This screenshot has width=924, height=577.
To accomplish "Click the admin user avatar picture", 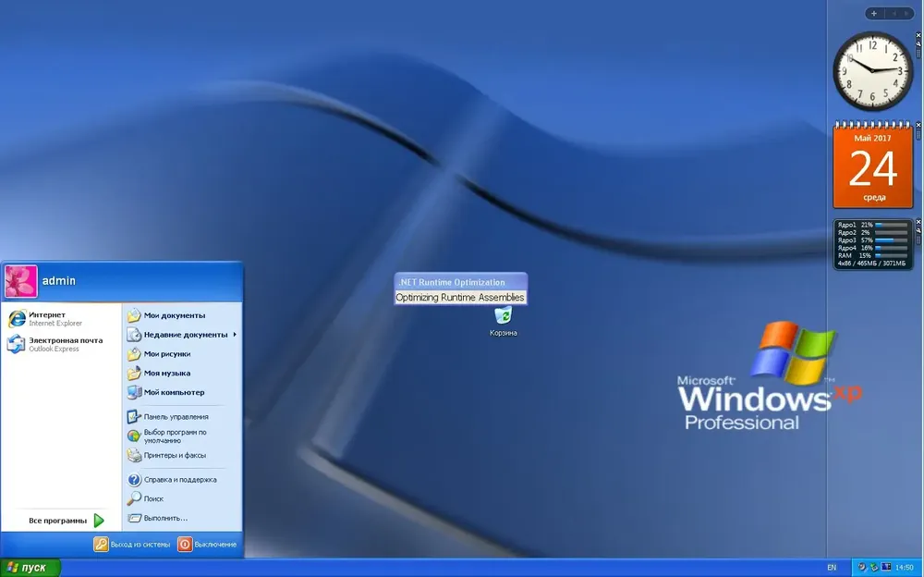I will [21, 281].
